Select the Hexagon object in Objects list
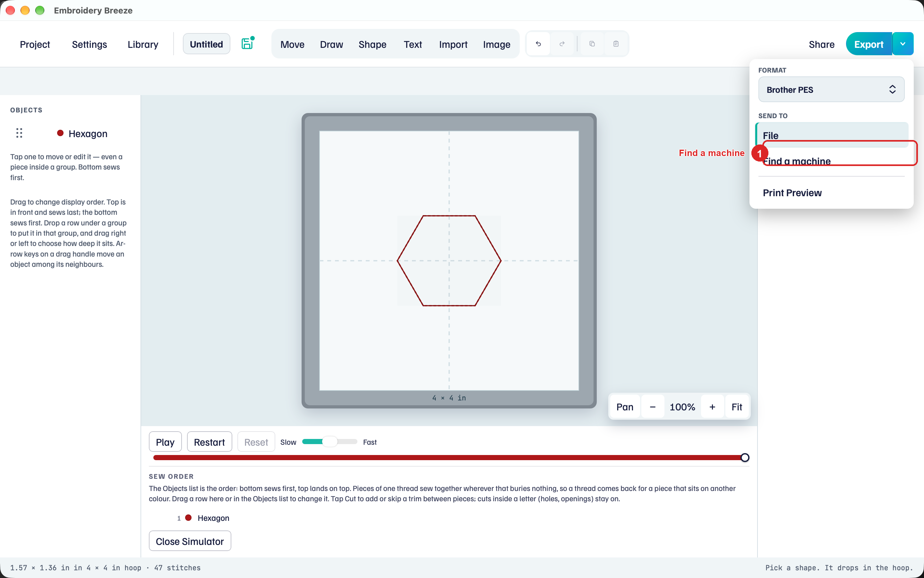The image size is (924, 578). [88, 133]
